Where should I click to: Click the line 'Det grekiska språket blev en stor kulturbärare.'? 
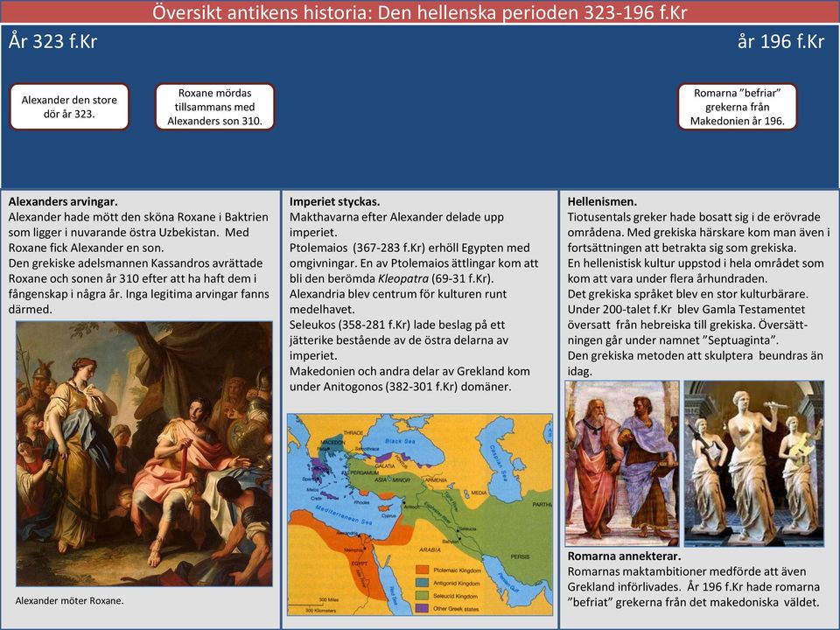click(x=688, y=294)
